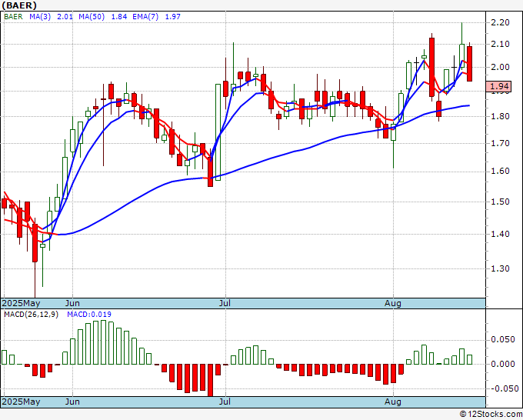Click the 1.70 price axis label

[x=501, y=143]
